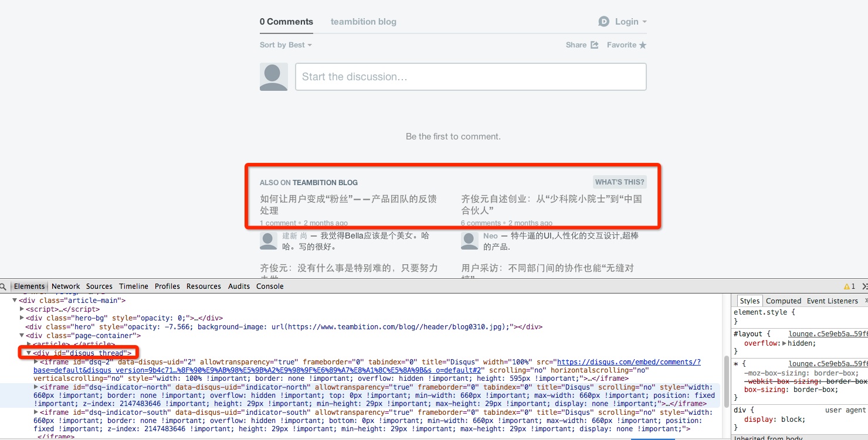Expand the overflow hidden shorthand triangle
This screenshot has height=440, width=868.
tap(785, 343)
